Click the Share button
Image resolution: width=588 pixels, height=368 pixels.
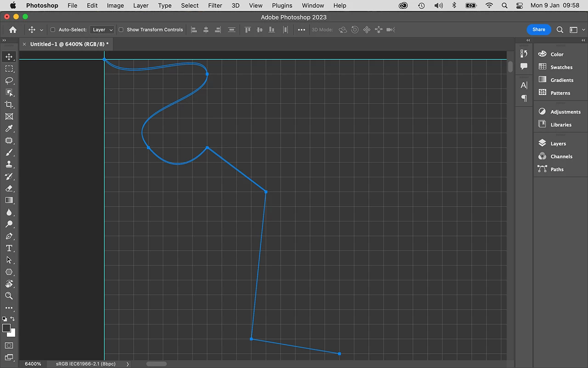tap(539, 29)
